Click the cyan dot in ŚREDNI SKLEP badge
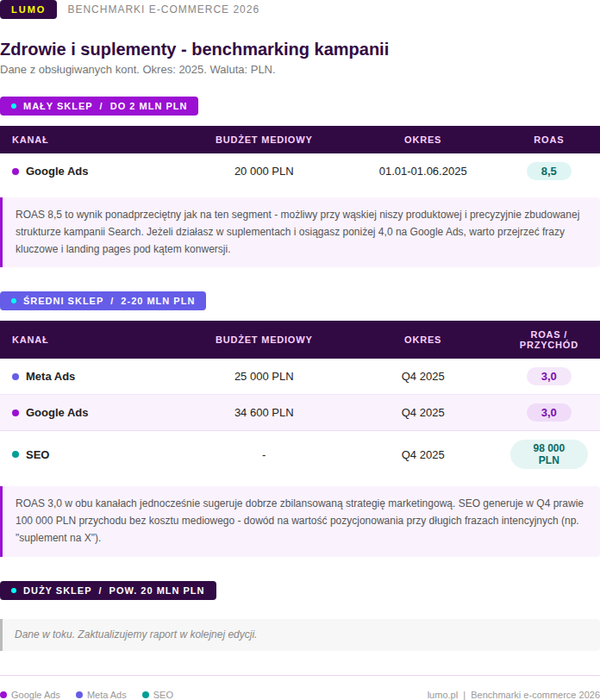This screenshot has height=700, width=600. tap(14, 301)
